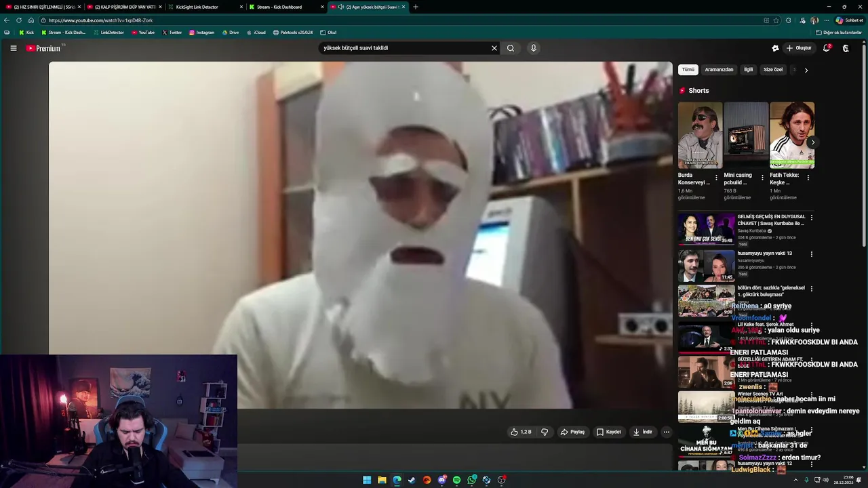Click the browser back arrow
The width and height of the screenshot is (868, 488).
pyautogui.click(x=7, y=20)
